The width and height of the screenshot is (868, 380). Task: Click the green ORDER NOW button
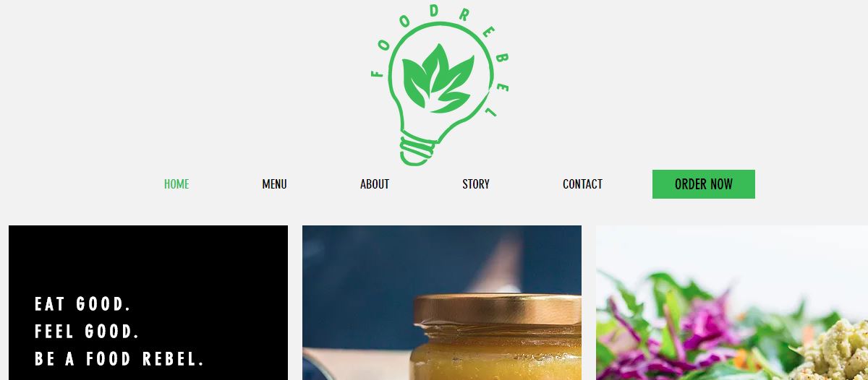pos(704,184)
